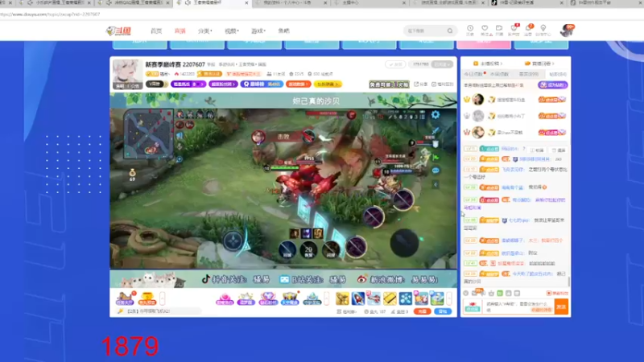Click the purple become-fan button
This screenshot has width=644, height=362.
(553, 85)
